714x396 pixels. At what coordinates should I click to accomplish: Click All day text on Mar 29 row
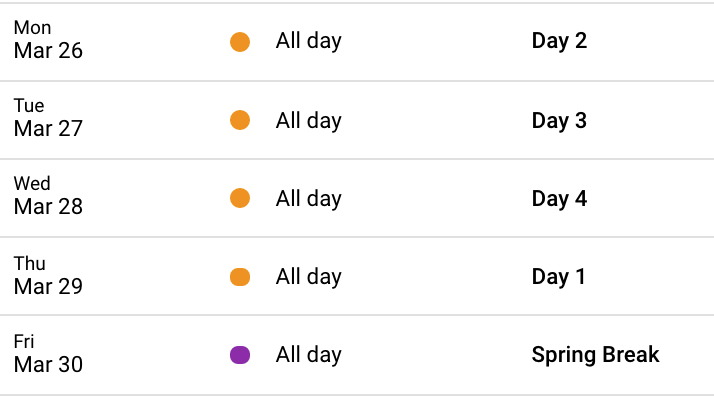309,277
